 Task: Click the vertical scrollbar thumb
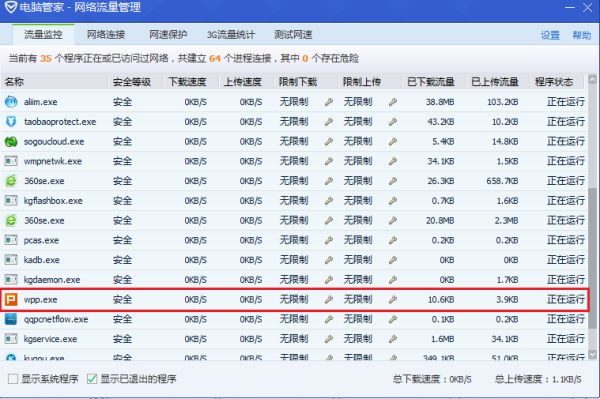click(x=592, y=258)
